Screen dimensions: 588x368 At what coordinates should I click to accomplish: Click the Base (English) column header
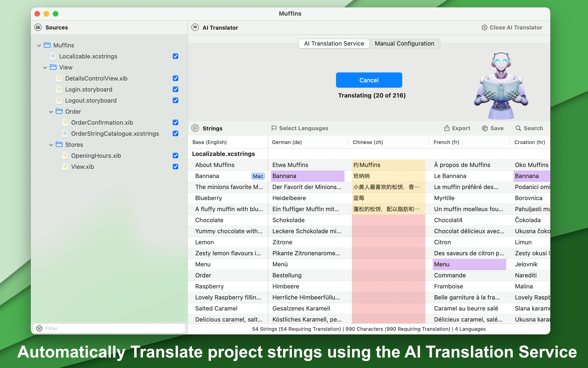[228, 142]
